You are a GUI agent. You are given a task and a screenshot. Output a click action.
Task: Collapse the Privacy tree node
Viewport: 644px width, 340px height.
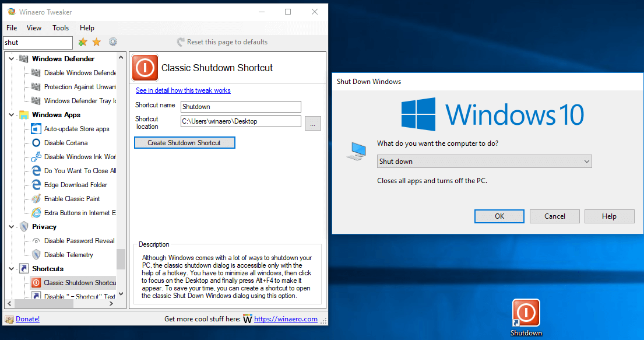click(x=11, y=226)
